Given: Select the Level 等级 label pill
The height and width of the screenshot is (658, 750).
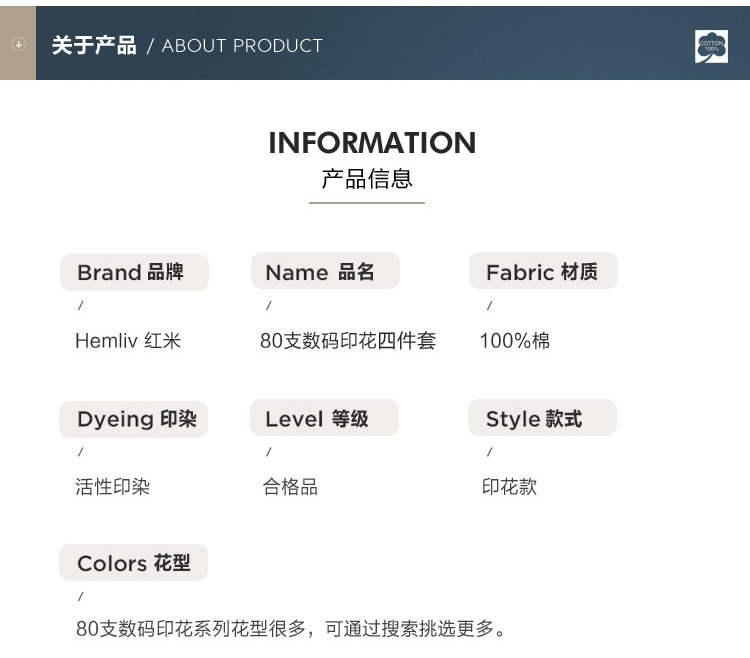Looking at the screenshot, I should click(324, 418).
